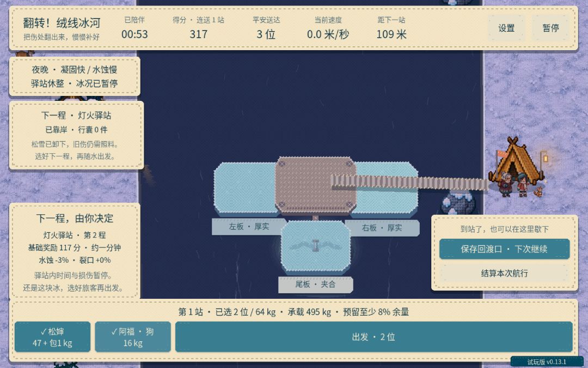Click the 出发 · 2 位 depart button
The height and width of the screenshot is (368, 588).
(373, 337)
